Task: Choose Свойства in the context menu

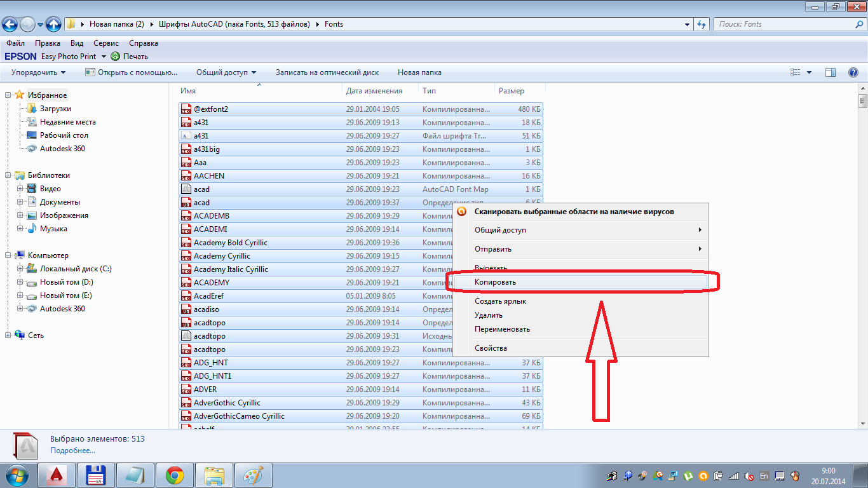Action: [581, 348]
